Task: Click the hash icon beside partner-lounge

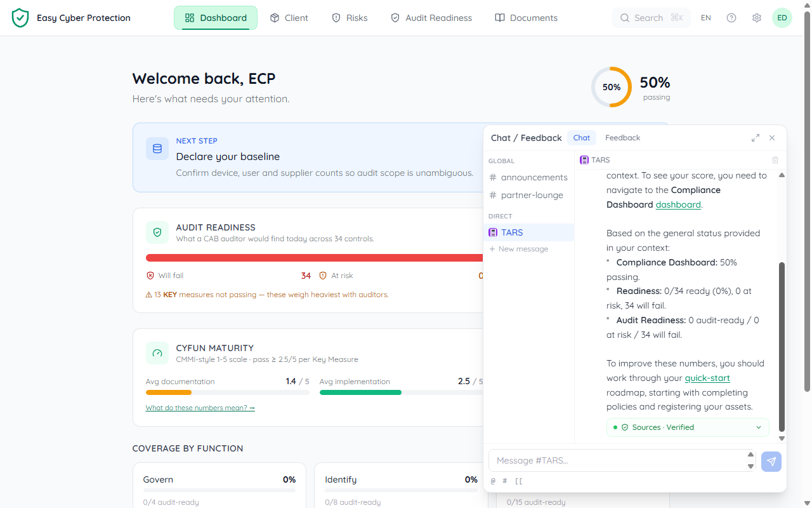Action: pyautogui.click(x=493, y=195)
